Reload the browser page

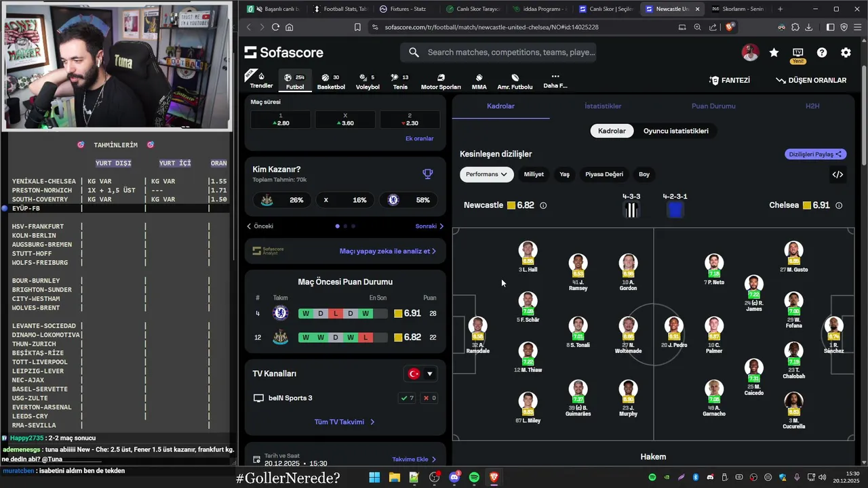pos(275,27)
